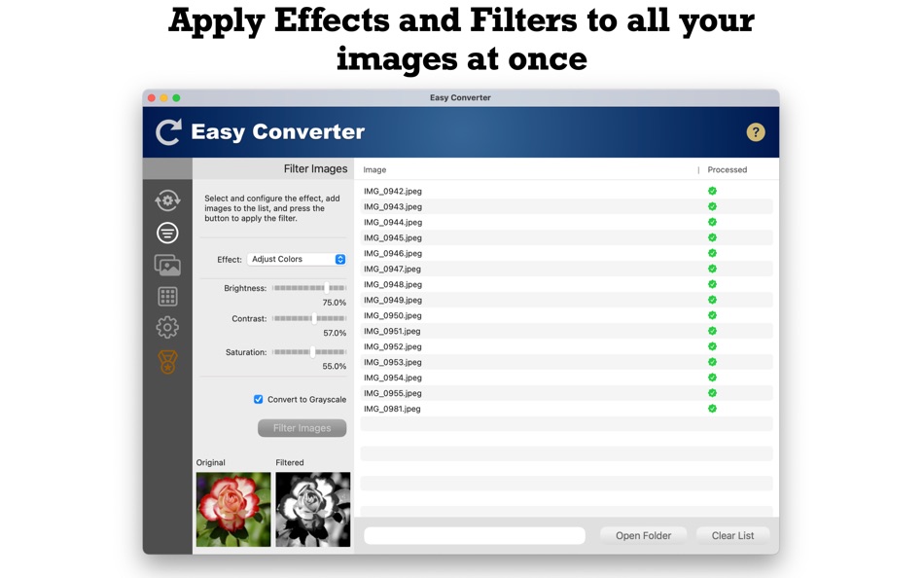
Task: Select row IMG_0948.jpeg
Action: [x=566, y=284]
